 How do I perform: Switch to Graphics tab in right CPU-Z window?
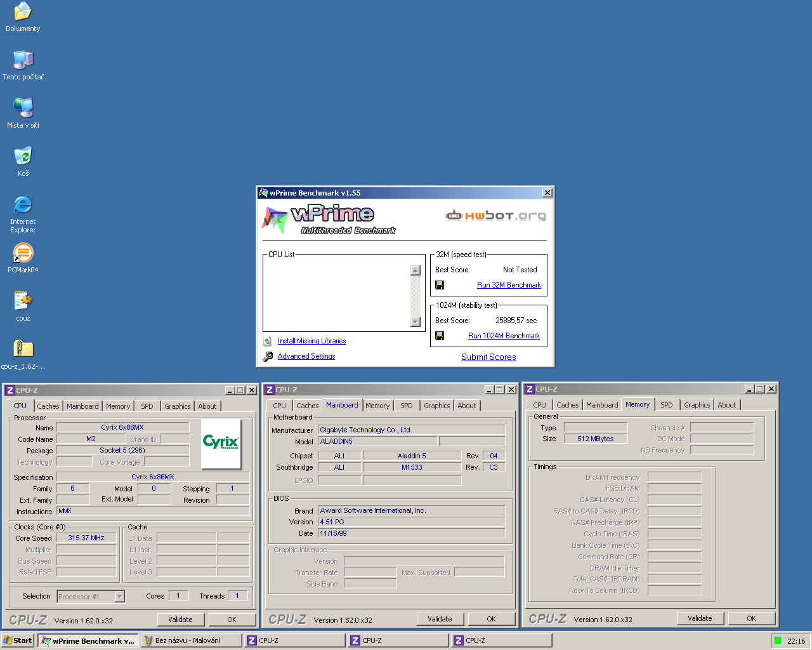[697, 405]
